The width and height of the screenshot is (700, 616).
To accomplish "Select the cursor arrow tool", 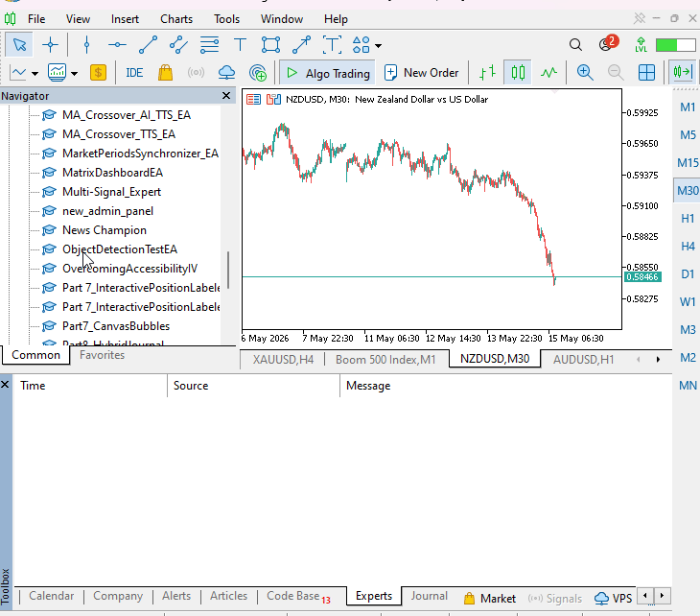I will point(19,45).
